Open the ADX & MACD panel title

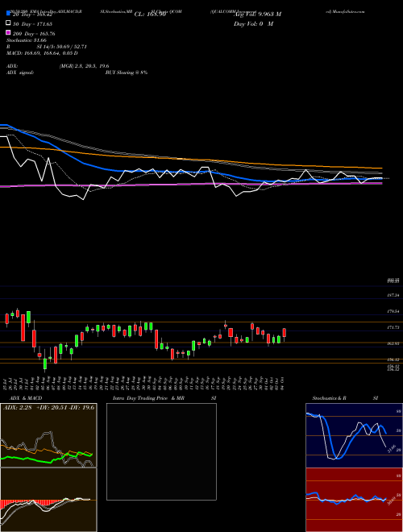coord(26,398)
